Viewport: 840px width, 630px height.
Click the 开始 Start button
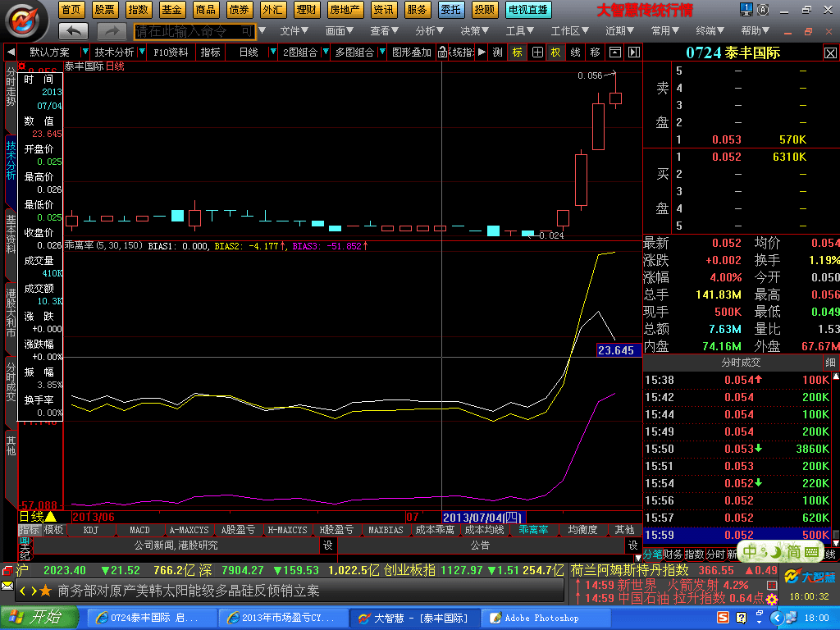click(x=39, y=617)
